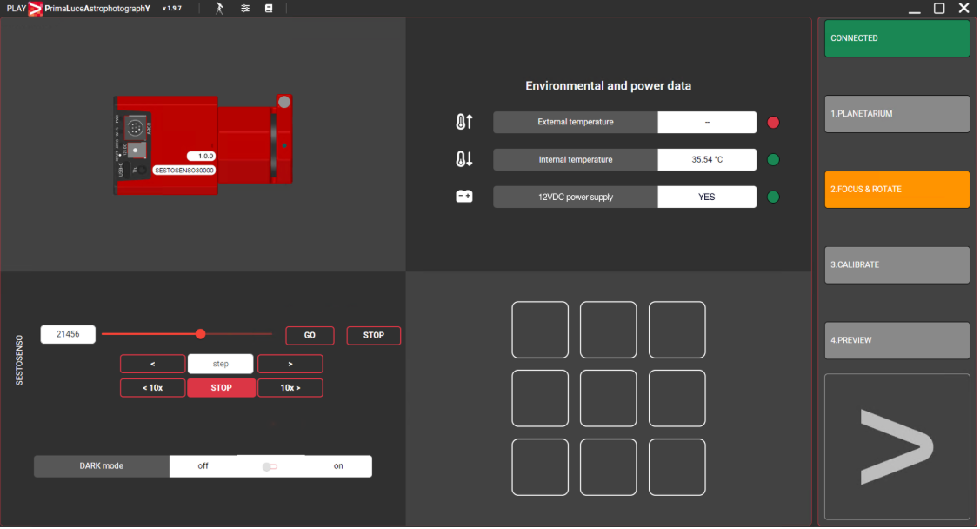Click the External temperature value '--'
This screenshot has height=529, width=980.
[707, 123]
